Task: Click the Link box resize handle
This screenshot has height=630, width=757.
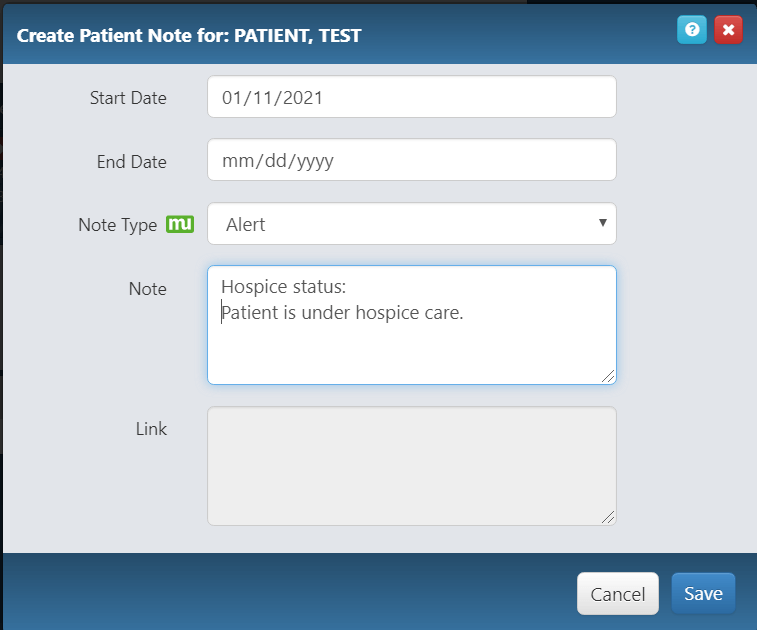Action: coord(608,517)
